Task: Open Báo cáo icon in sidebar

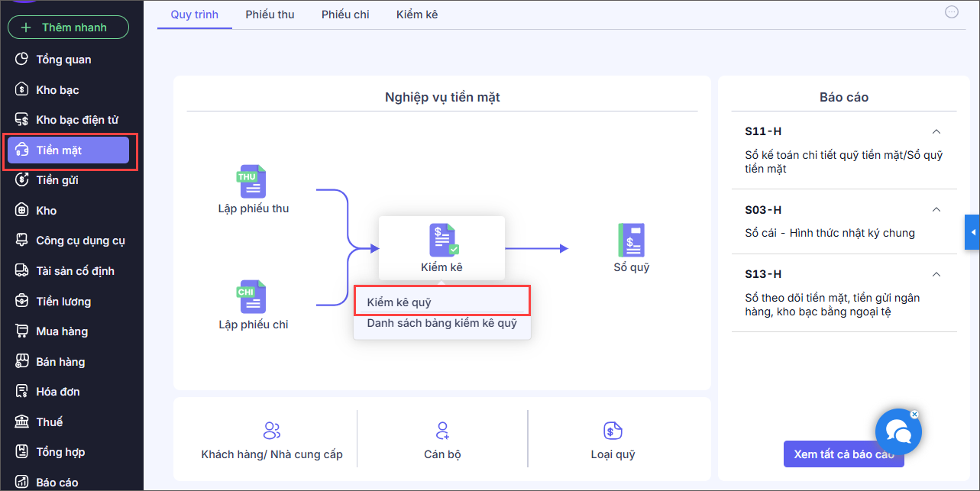Action: (22, 483)
